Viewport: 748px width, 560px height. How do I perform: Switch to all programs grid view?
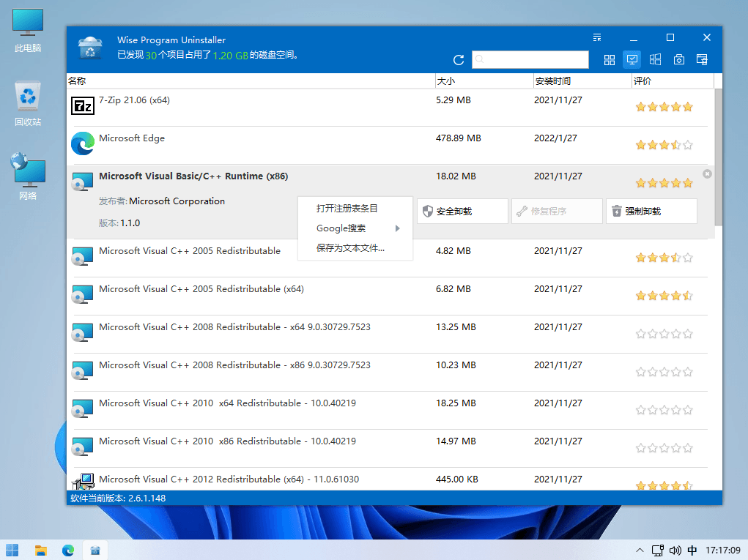click(610, 59)
